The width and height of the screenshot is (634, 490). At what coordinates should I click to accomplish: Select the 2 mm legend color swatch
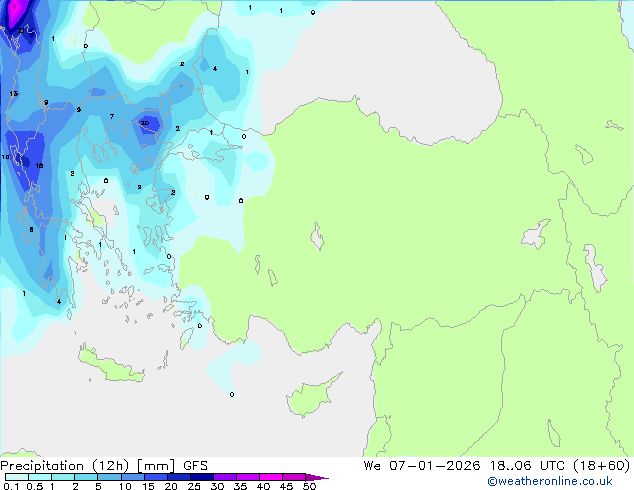(x=86, y=477)
